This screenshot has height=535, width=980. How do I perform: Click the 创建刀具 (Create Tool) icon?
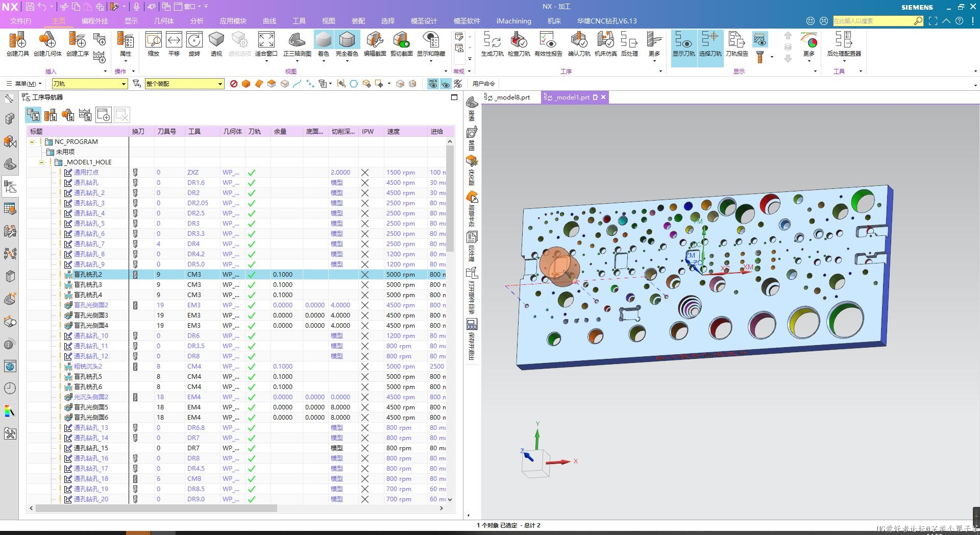18,43
